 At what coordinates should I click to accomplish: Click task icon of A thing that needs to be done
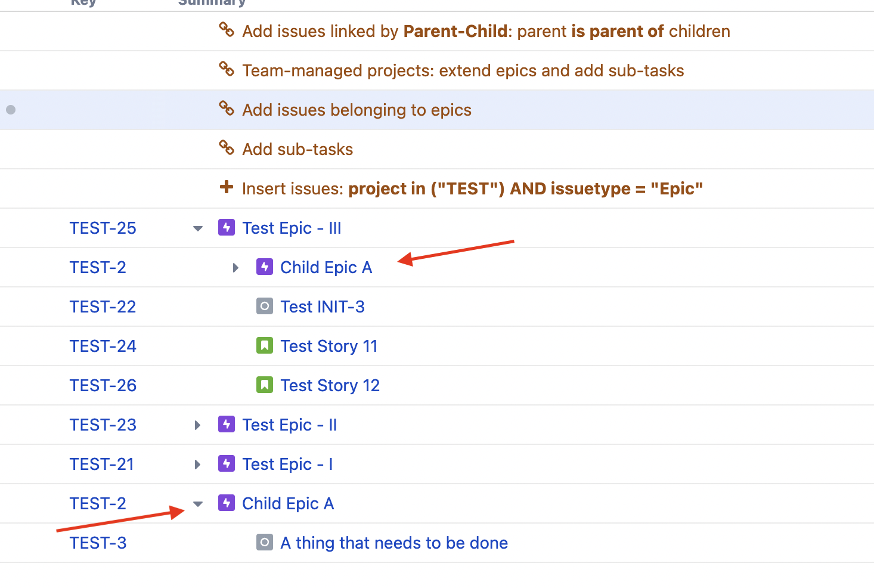point(265,542)
